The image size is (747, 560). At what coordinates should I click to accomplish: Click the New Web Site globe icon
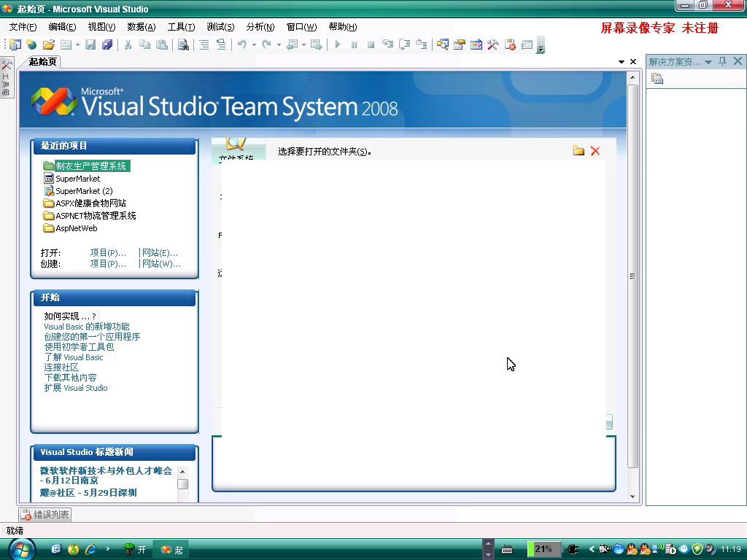pos(31,44)
